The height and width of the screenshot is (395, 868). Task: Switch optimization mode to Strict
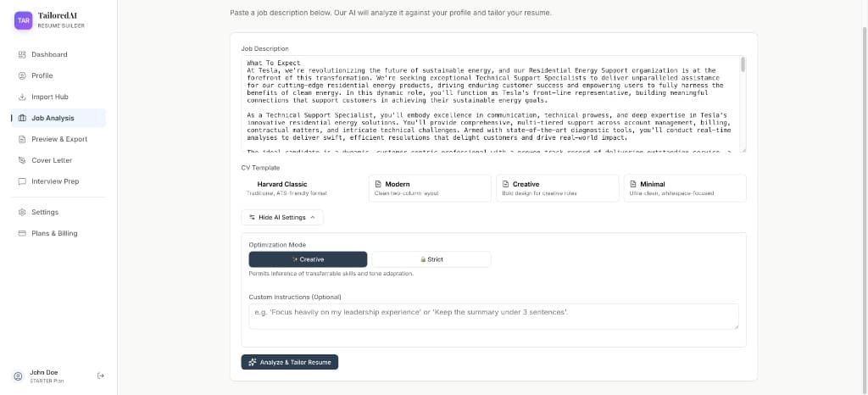[431, 259]
